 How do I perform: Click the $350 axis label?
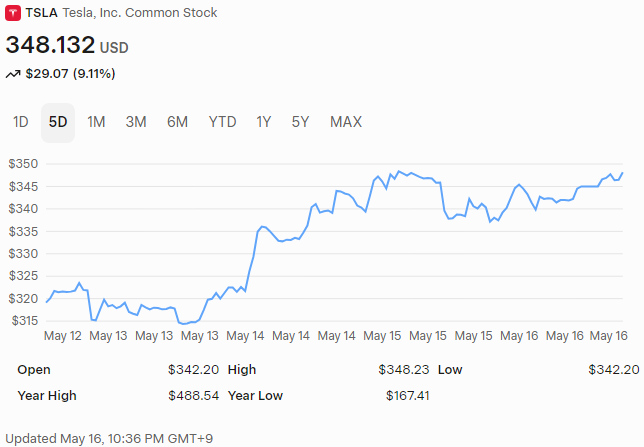tap(23, 164)
